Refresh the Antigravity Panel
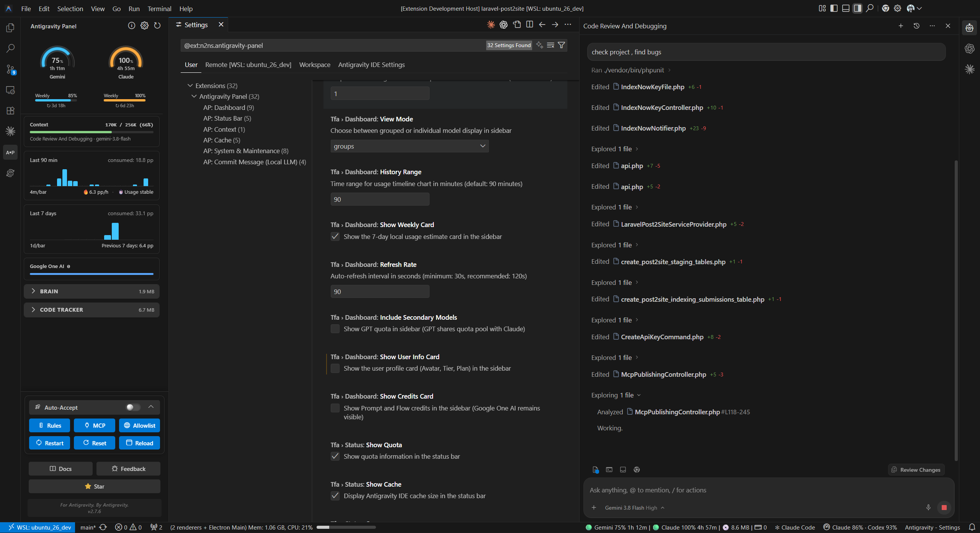 157,26
